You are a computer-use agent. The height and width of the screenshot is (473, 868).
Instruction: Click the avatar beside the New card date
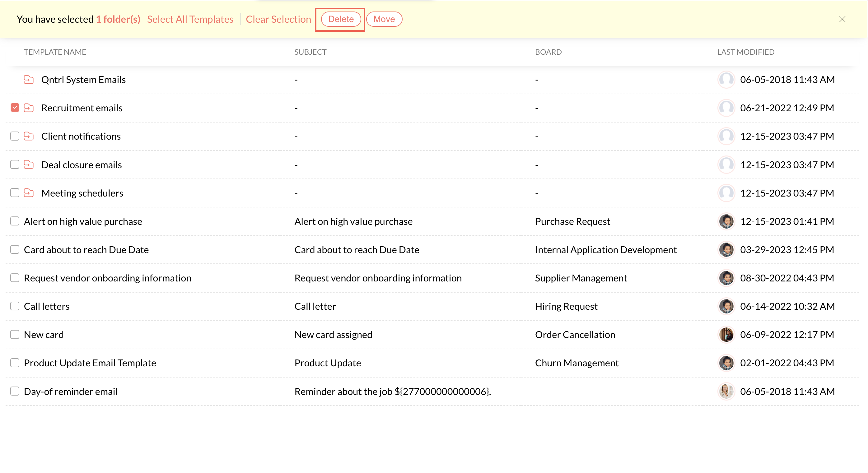point(726,335)
